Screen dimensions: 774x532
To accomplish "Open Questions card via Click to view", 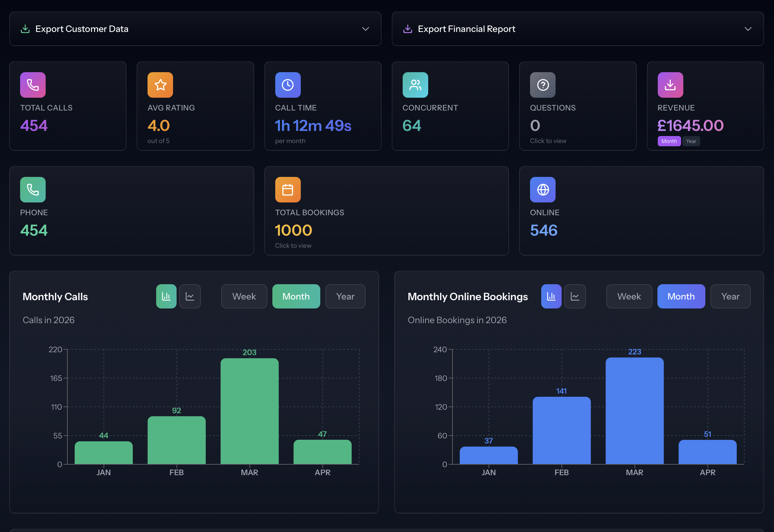I will click(548, 141).
